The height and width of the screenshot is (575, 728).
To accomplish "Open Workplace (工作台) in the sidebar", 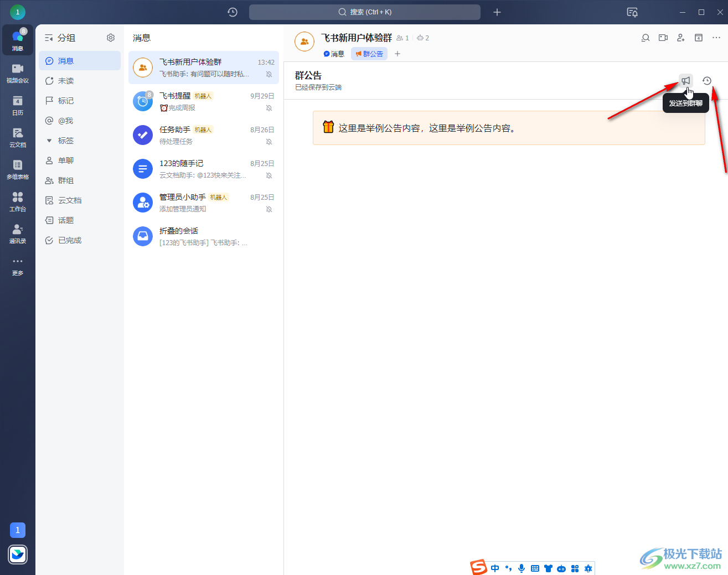I will 18,201.
